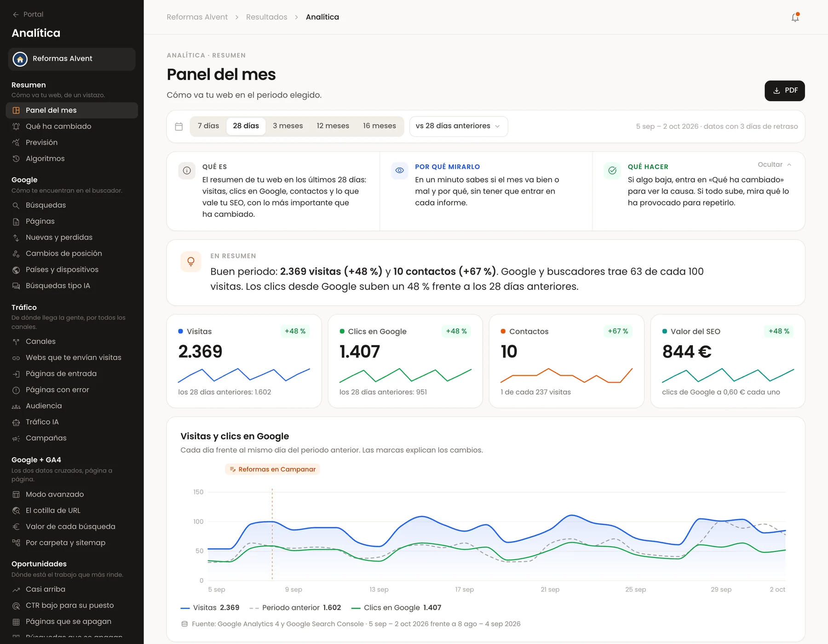Open the Qué ha cambiado page
The width and height of the screenshot is (828, 644).
(72, 126)
